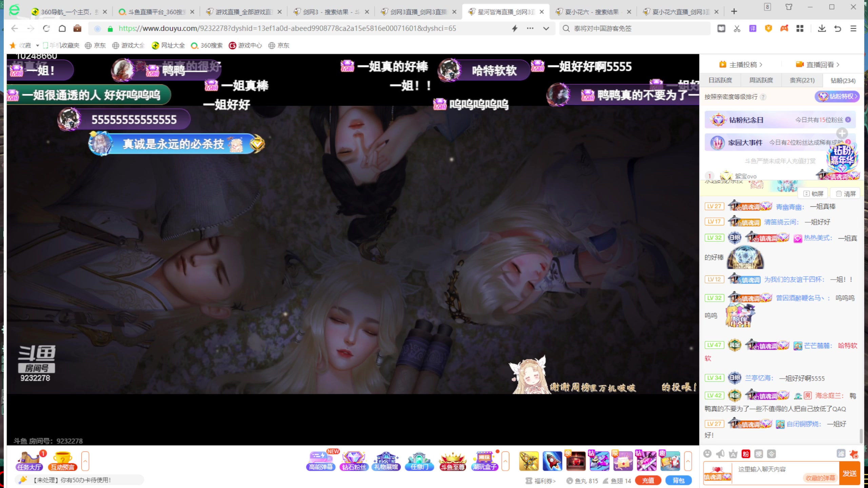Open the browser downloads icon
This screenshot has height=488, width=868.
click(x=822, y=28)
